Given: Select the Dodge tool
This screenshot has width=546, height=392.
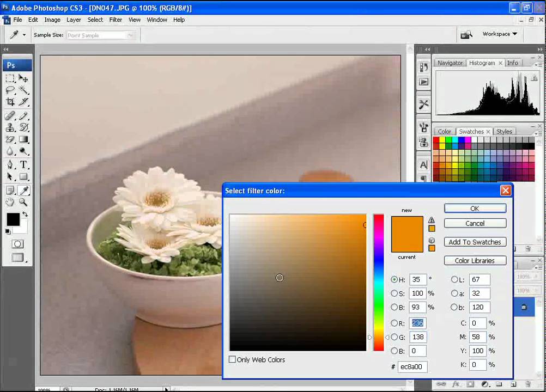Looking at the screenshot, I should click(23, 151).
